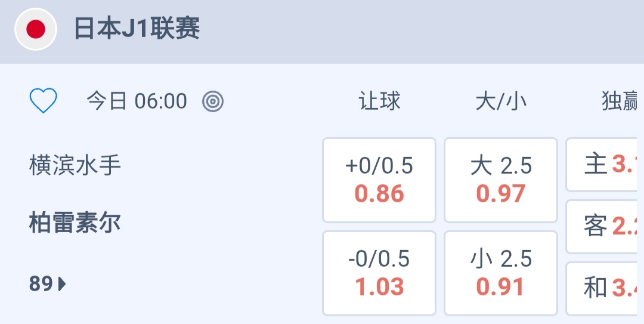Select the 独赢 moneyline column header
Screen dimensions: 644x324
tap(621, 101)
